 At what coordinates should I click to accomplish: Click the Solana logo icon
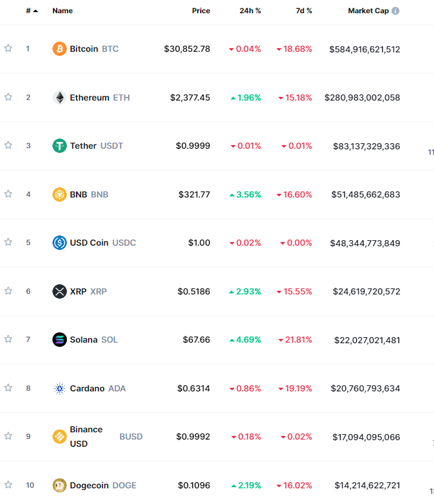(x=60, y=340)
